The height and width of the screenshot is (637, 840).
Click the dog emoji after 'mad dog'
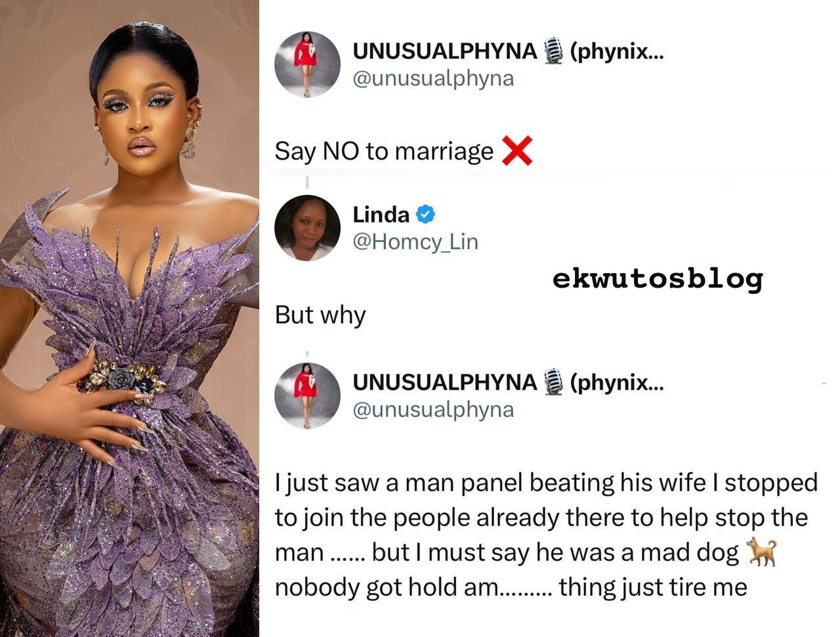pos(762,552)
